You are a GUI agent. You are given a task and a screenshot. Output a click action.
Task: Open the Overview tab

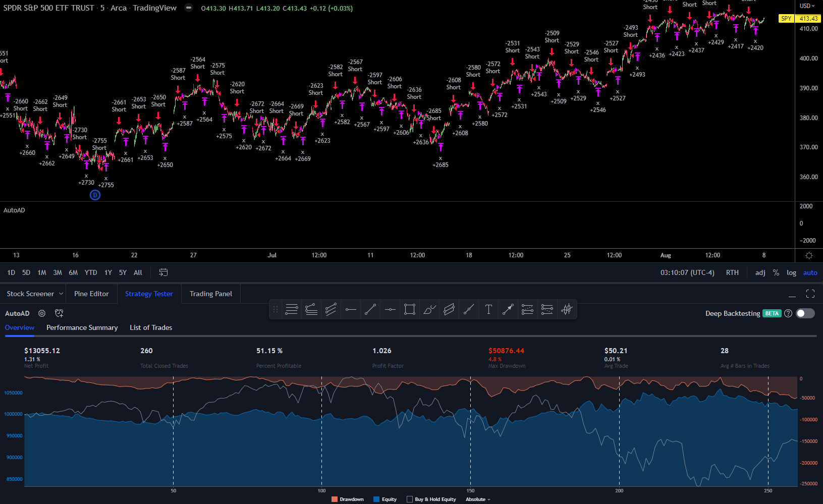20,327
